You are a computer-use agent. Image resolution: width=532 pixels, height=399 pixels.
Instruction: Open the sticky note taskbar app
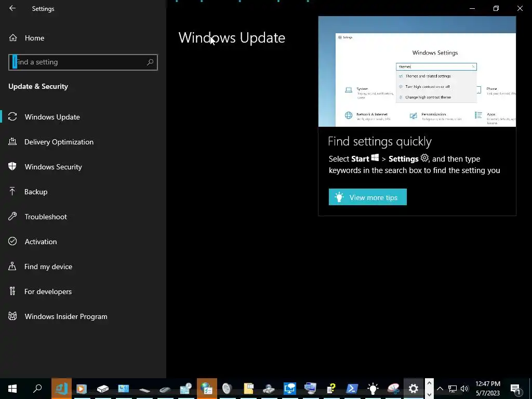(x=248, y=389)
